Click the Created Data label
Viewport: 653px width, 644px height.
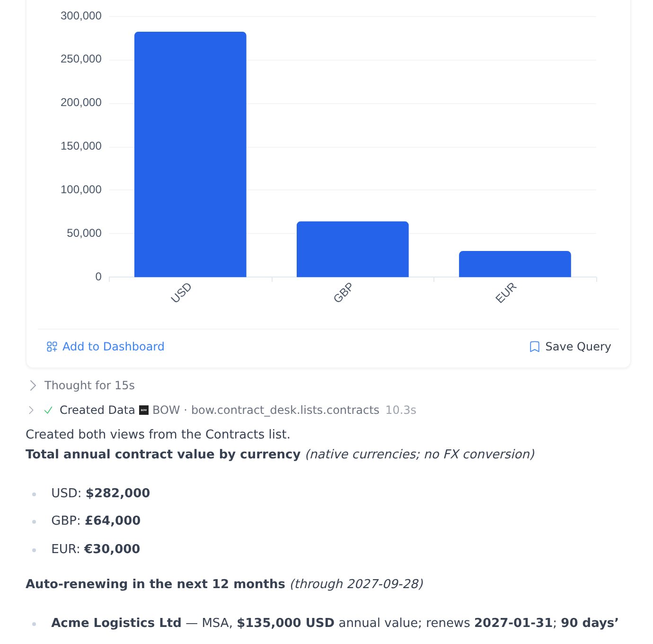97,410
